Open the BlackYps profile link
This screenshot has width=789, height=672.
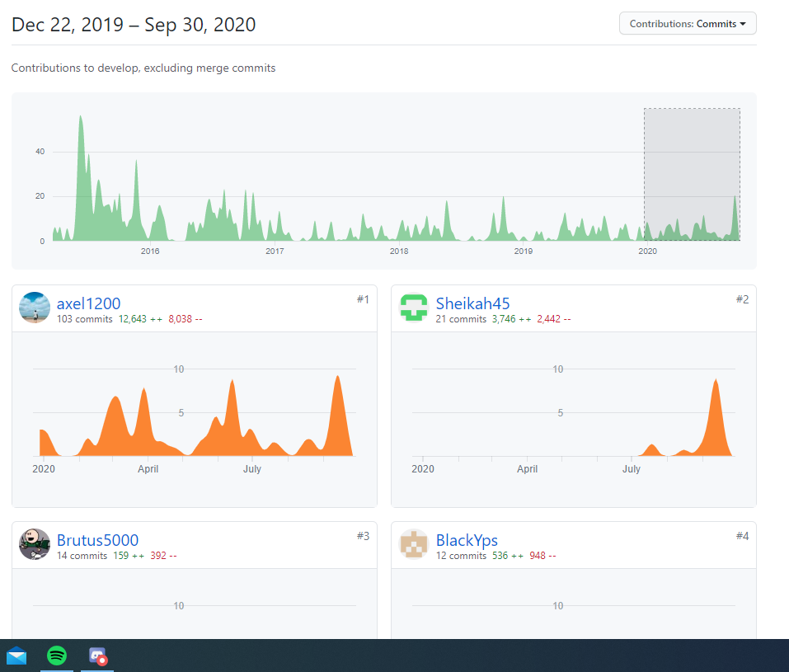point(467,540)
